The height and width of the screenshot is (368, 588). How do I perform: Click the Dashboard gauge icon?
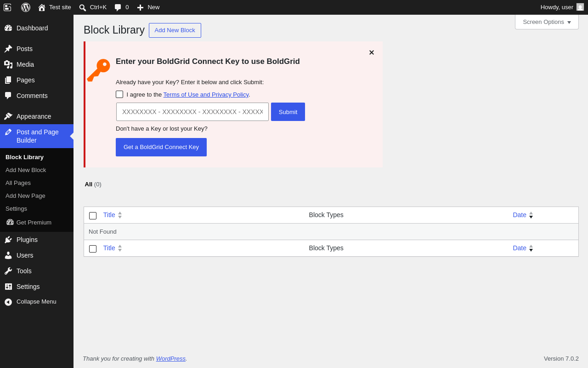[x=8, y=28]
